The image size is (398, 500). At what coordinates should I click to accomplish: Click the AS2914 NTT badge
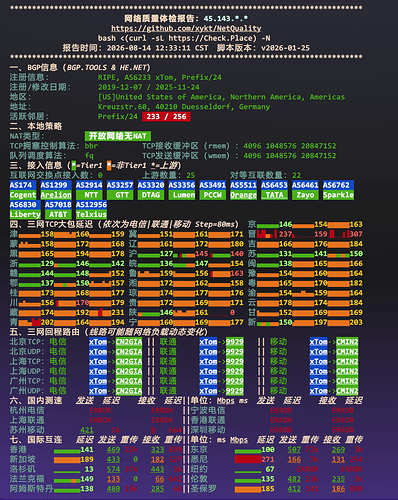89,190
